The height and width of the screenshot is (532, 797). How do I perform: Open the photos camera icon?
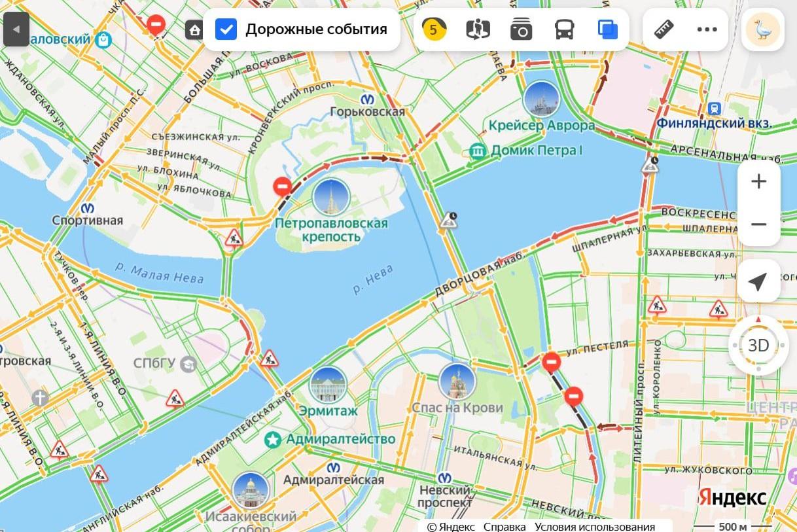pos(521,29)
